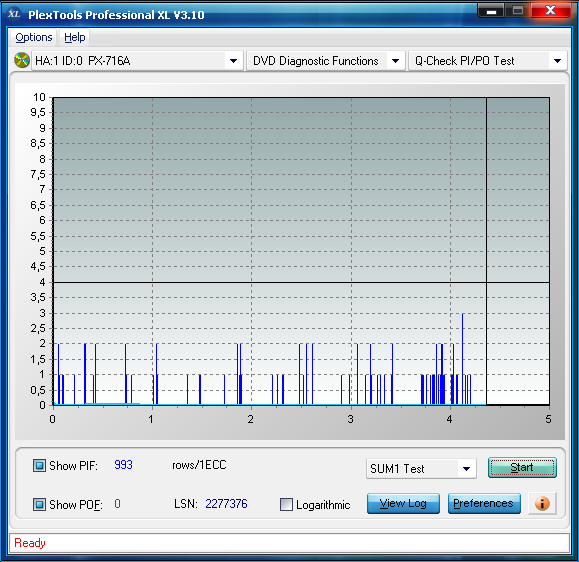Image resolution: width=579 pixels, height=562 pixels.
Task: Click the LSN value 2277376
Action: (x=226, y=504)
